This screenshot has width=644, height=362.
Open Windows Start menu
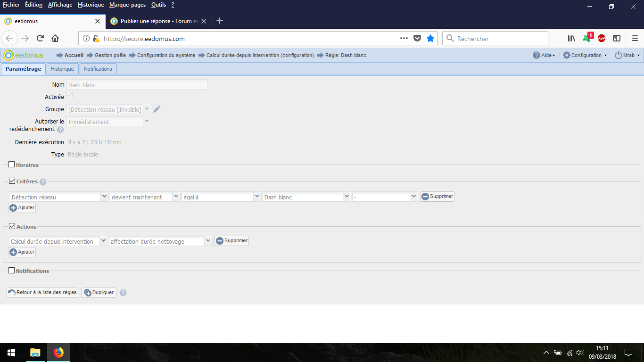11,353
